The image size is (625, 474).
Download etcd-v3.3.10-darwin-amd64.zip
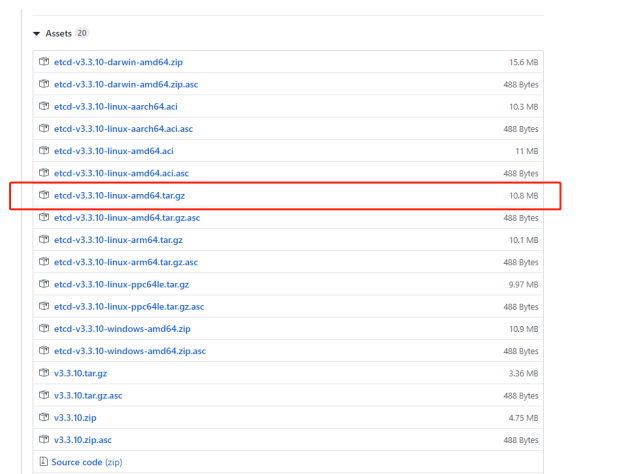(x=118, y=62)
